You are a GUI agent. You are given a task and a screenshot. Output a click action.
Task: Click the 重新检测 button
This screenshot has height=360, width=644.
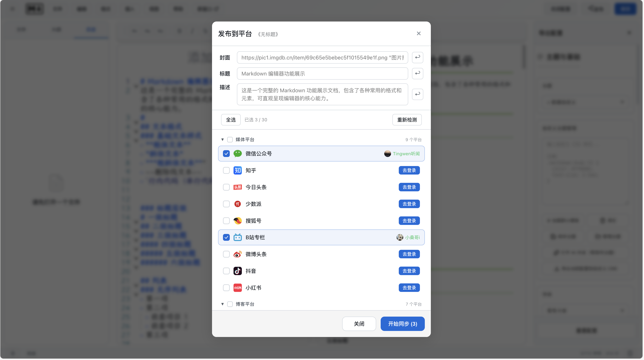(407, 120)
